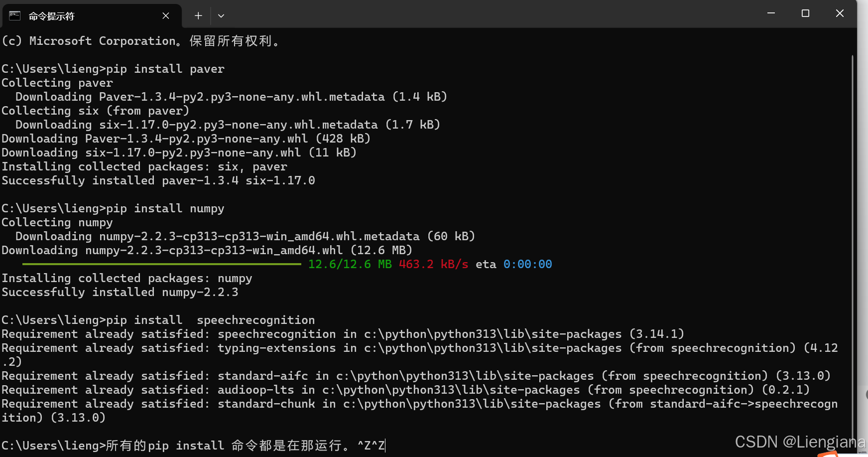
Task: Click the @Liengiana author link
Action: coord(824,442)
